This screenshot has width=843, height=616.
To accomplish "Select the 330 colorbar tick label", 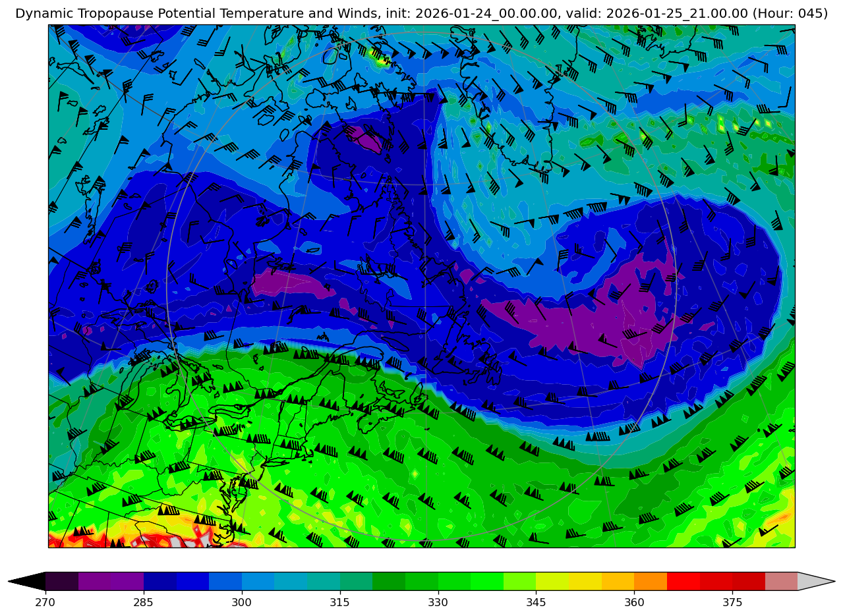I will click(x=438, y=602).
